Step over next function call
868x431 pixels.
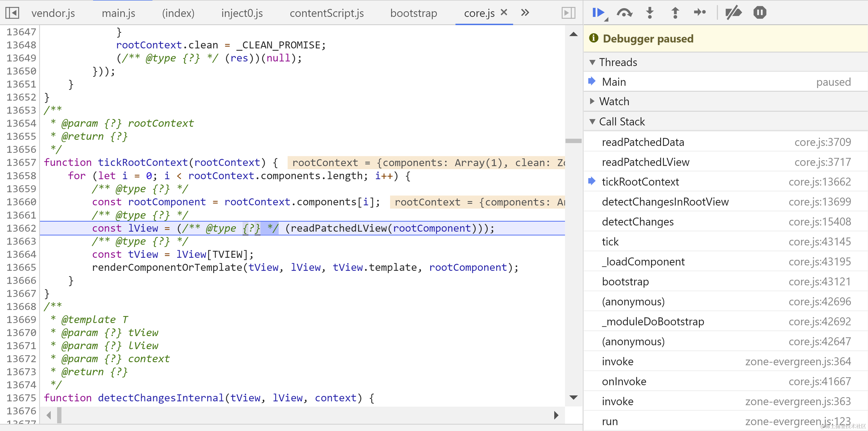tap(624, 13)
